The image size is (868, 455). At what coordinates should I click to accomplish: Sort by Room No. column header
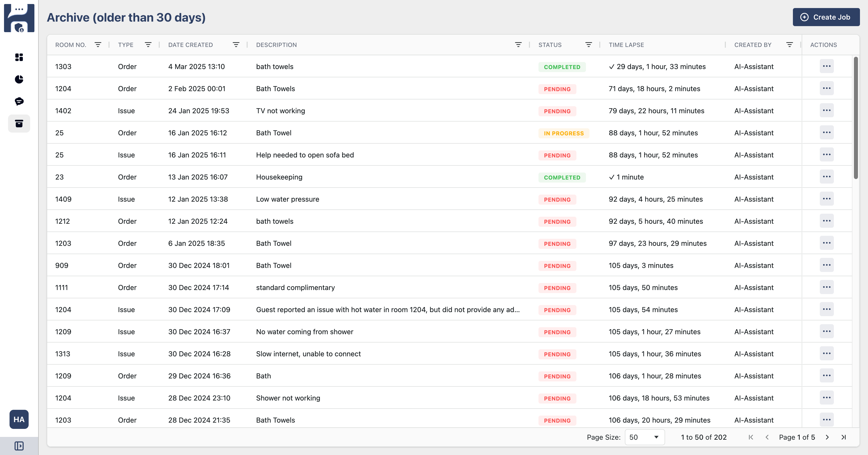(71, 45)
